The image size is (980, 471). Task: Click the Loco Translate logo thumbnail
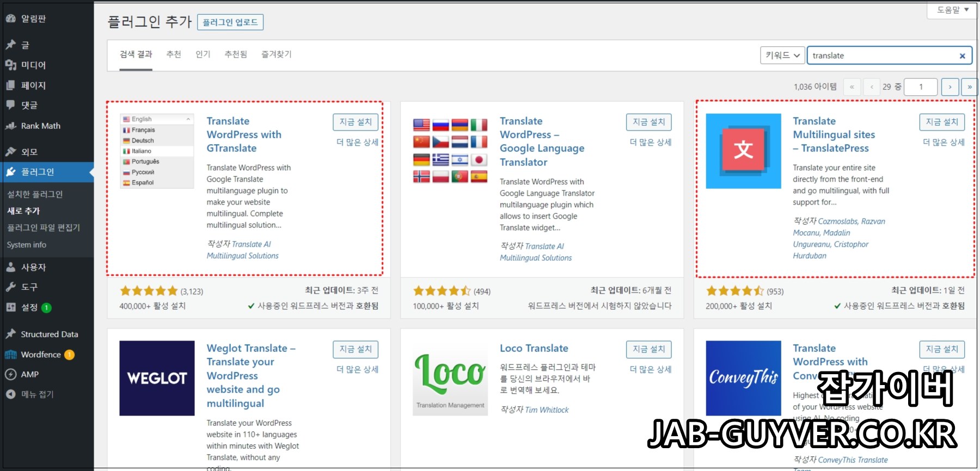click(450, 378)
